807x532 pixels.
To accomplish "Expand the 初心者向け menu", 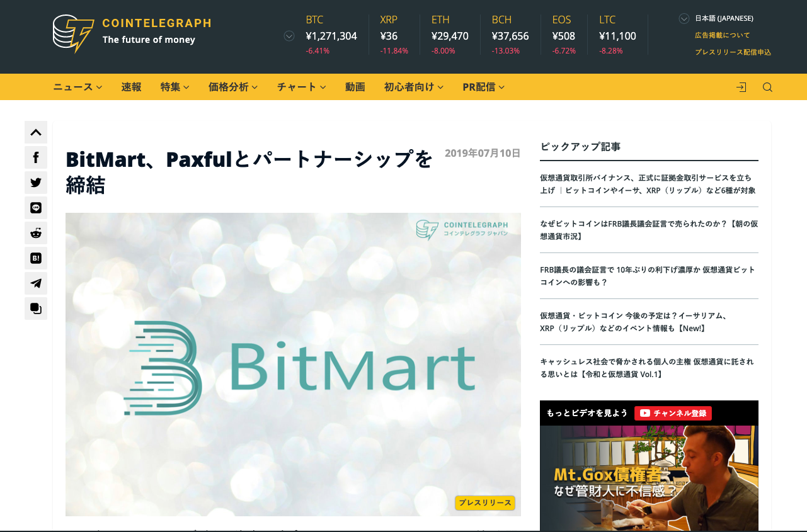I will coord(414,87).
